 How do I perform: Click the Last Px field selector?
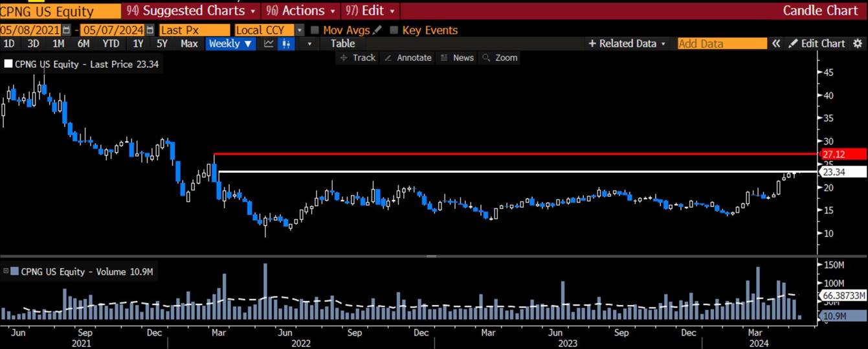pos(194,30)
